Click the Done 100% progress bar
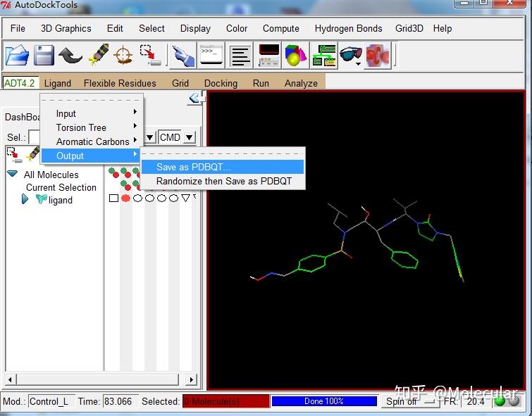This screenshot has width=532, height=416. [x=323, y=401]
